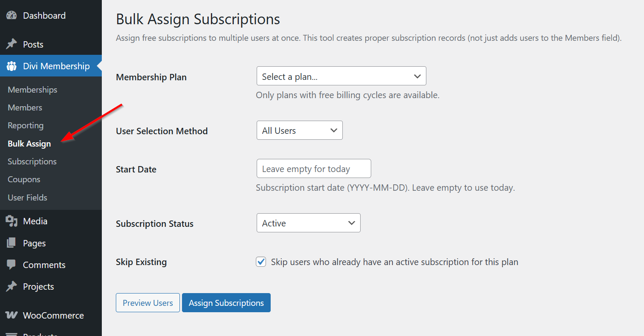Select Bulk Assign in the submenu
The image size is (644, 336).
click(29, 144)
